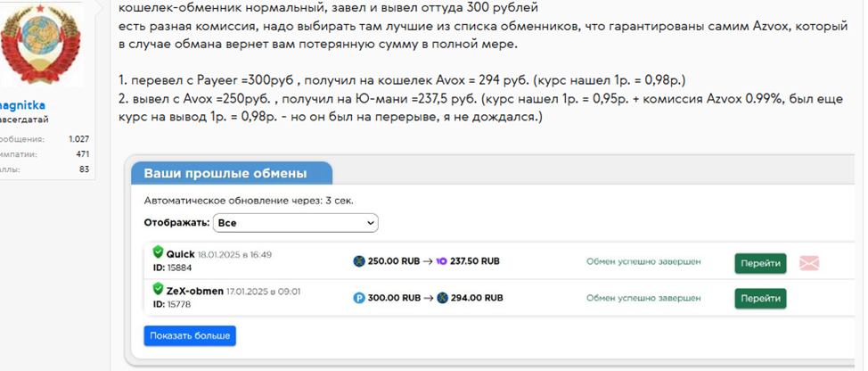Click status Обмен успешно завершен in Quick row
This screenshot has height=371, width=868.
tap(643, 261)
